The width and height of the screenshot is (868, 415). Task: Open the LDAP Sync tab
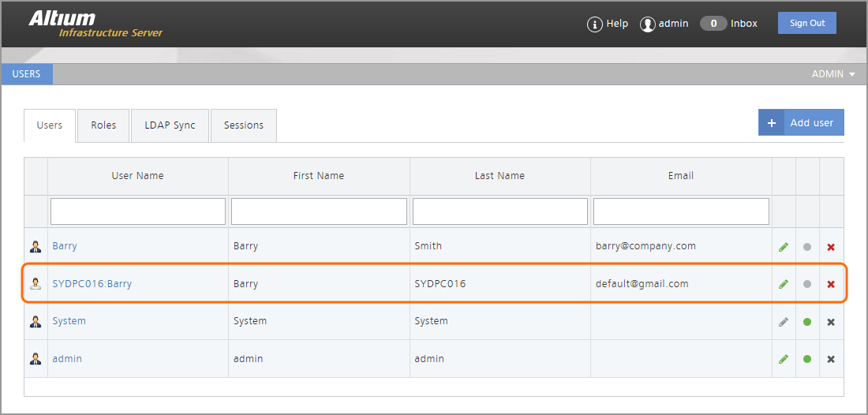170,125
